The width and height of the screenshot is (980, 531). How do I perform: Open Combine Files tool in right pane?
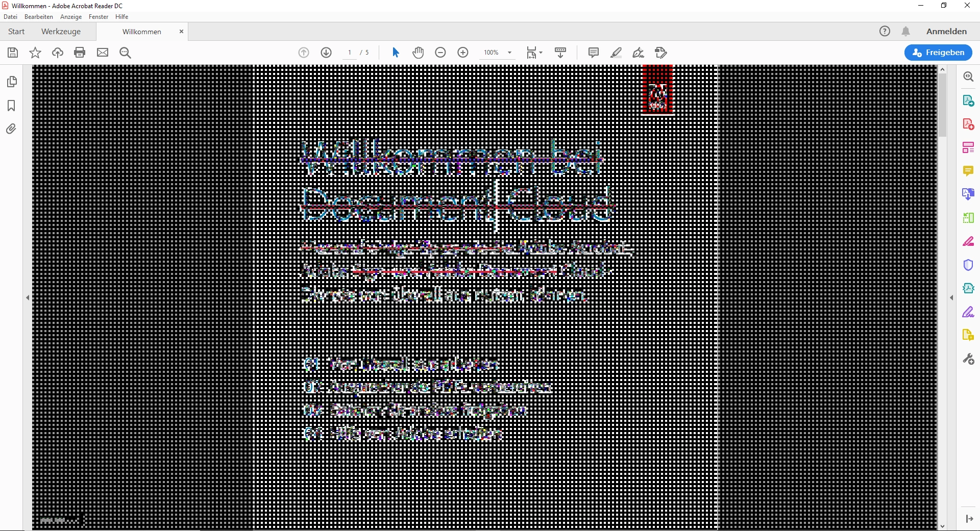click(x=968, y=194)
